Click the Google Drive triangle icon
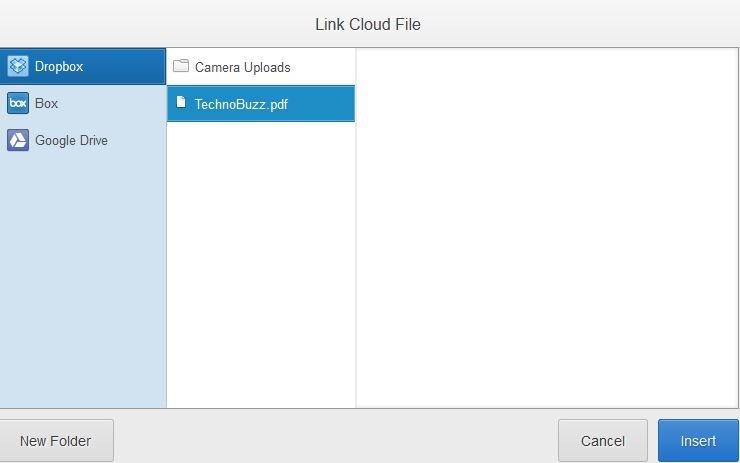Viewport: 740px width, 463px height. point(18,140)
